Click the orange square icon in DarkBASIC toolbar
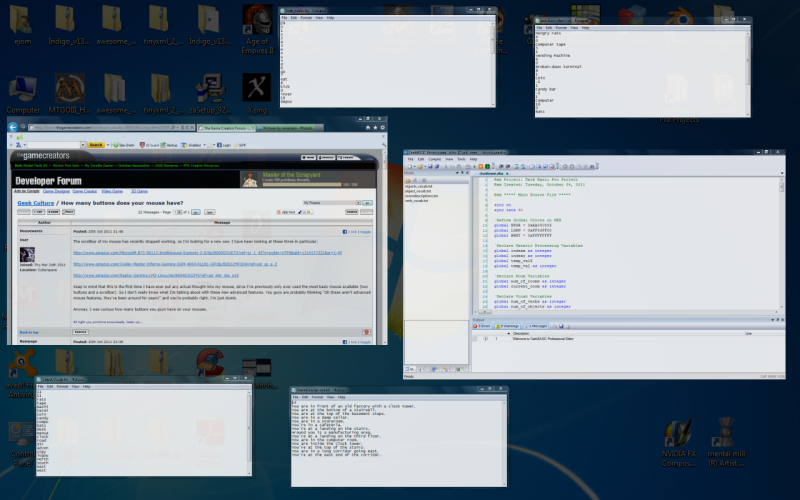 tap(481, 167)
